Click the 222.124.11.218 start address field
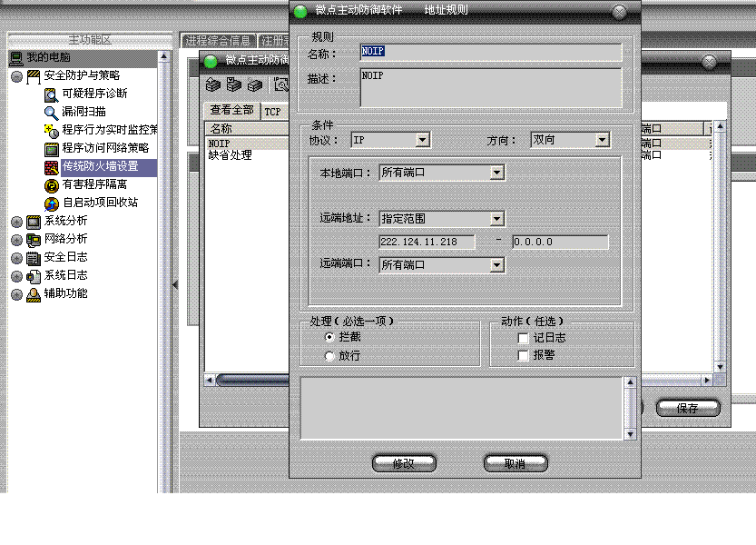Image resolution: width=756 pixels, height=545 pixels. pyautogui.click(x=427, y=243)
